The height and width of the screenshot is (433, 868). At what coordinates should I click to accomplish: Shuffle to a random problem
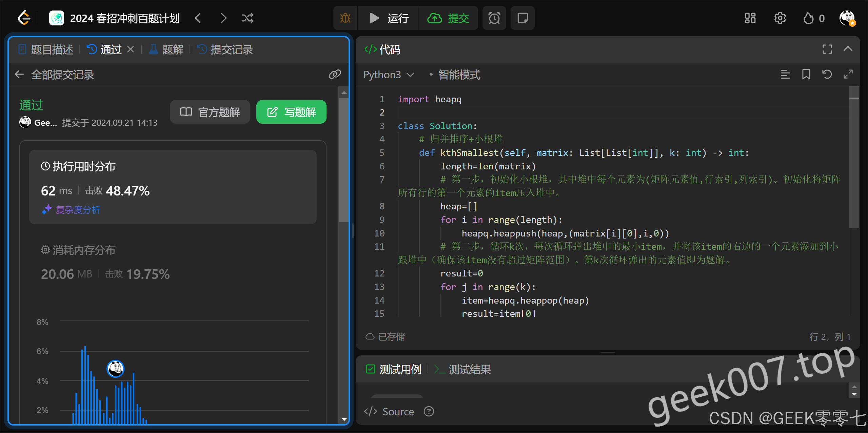coord(248,18)
